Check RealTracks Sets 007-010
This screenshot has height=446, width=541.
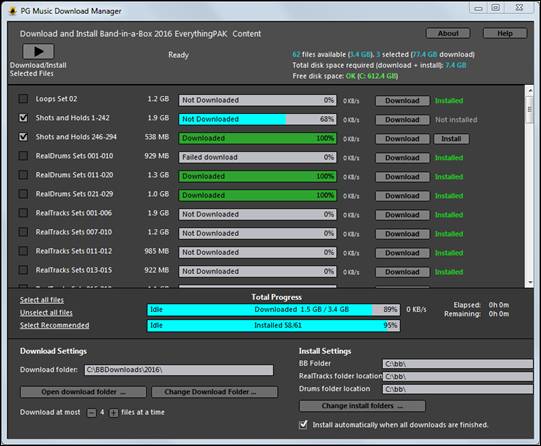tap(23, 232)
